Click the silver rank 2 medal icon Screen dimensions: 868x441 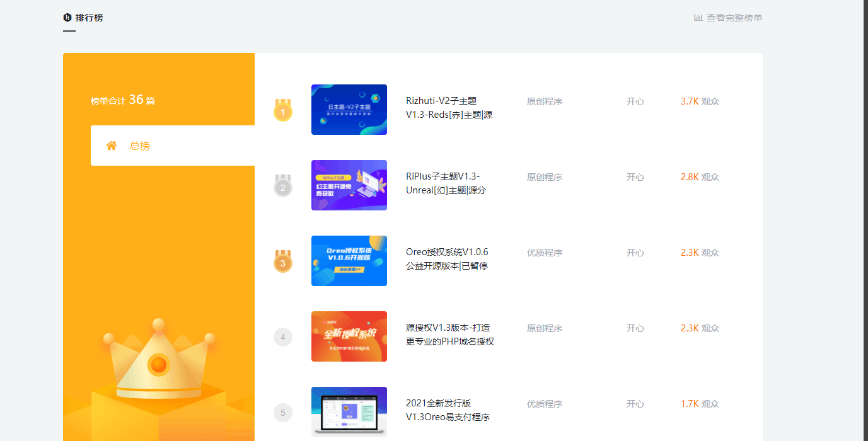click(282, 186)
